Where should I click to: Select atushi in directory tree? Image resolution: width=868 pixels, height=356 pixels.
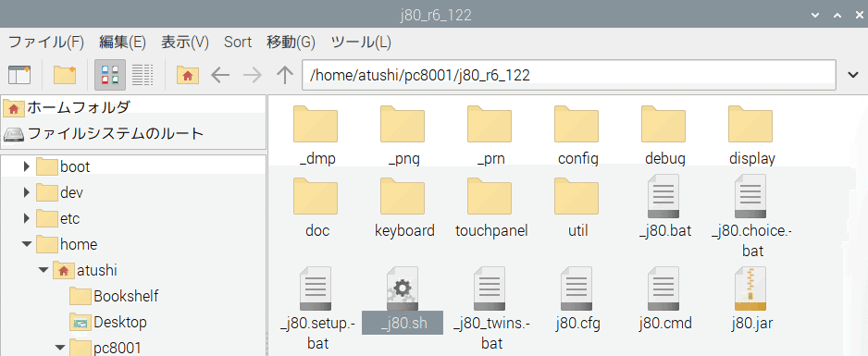coord(97,270)
